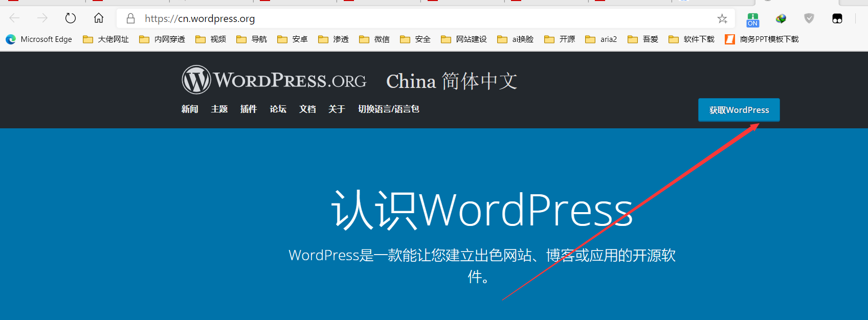Open the colorful globe extension icon
Viewport: 868px width, 320px height.
781,19
